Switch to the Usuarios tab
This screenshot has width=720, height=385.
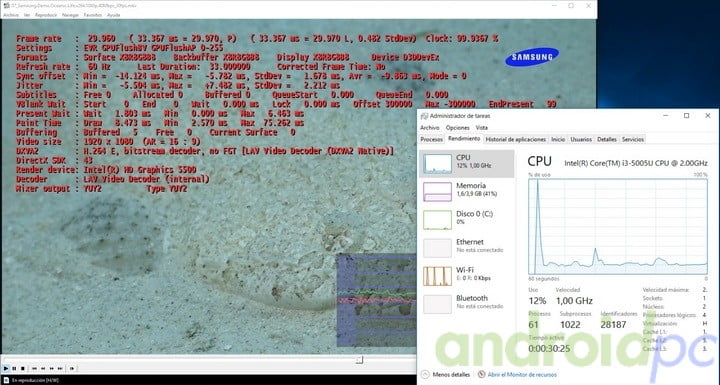tap(581, 139)
